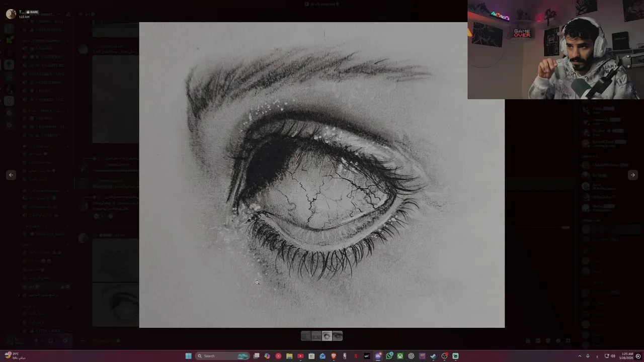Open Task View from the taskbar
644x362 pixels.
256,356
